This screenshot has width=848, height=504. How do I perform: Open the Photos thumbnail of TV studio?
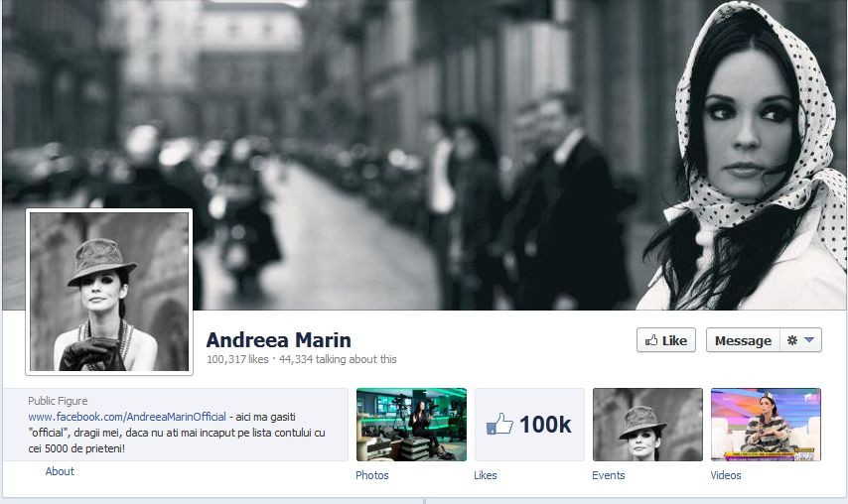tap(411, 424)
